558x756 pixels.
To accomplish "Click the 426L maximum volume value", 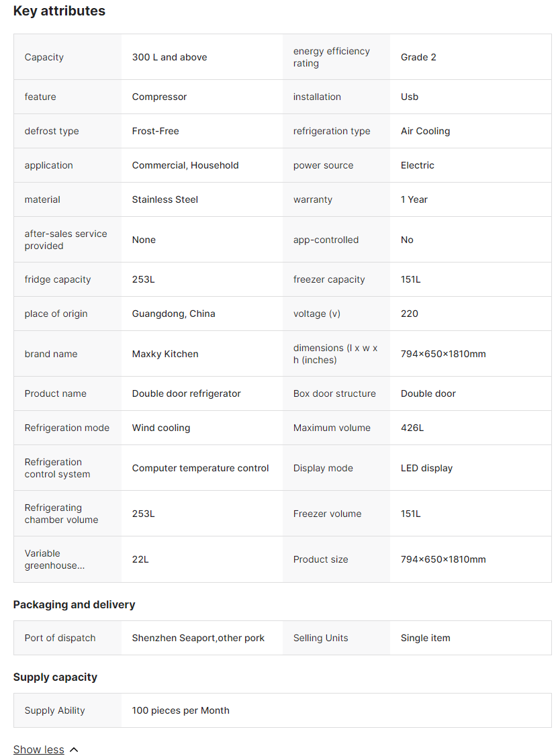I will pos(412,428).
